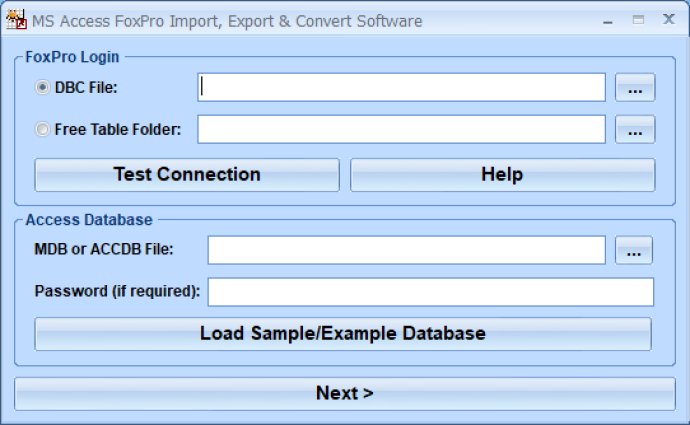
Task: Load Sample/Example Database
Action: pos(343,334)
